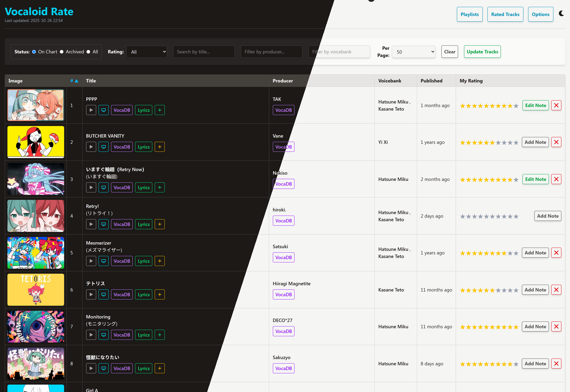Open embedded video for Mesmerizer

(x=103, y=261)
